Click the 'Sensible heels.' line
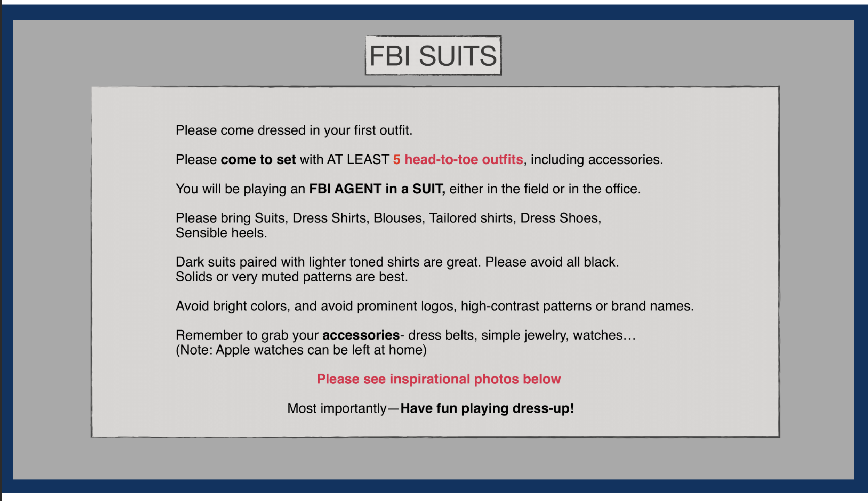The height and width of the screenshot is (501, 868). tap(221, 233)
